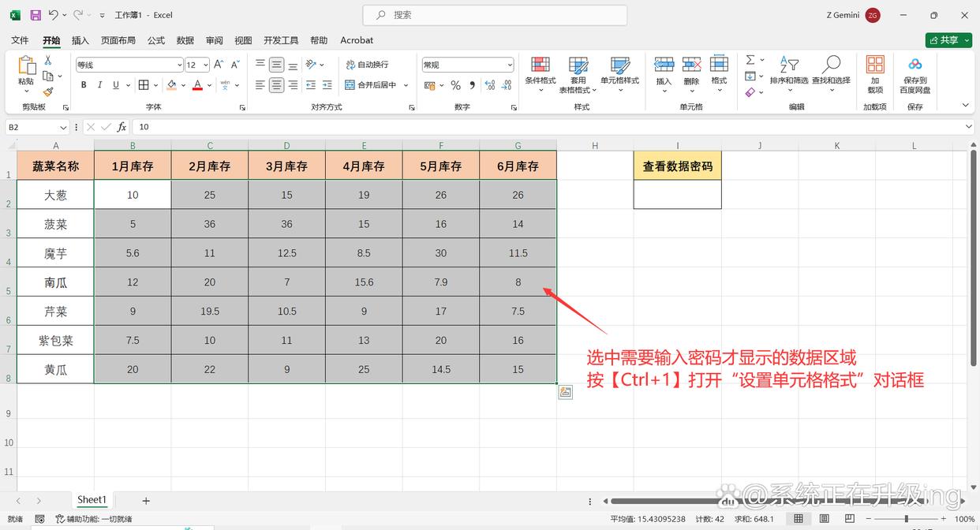
Task: Open the number format dropdown (常规)
Action: [510, 65]
